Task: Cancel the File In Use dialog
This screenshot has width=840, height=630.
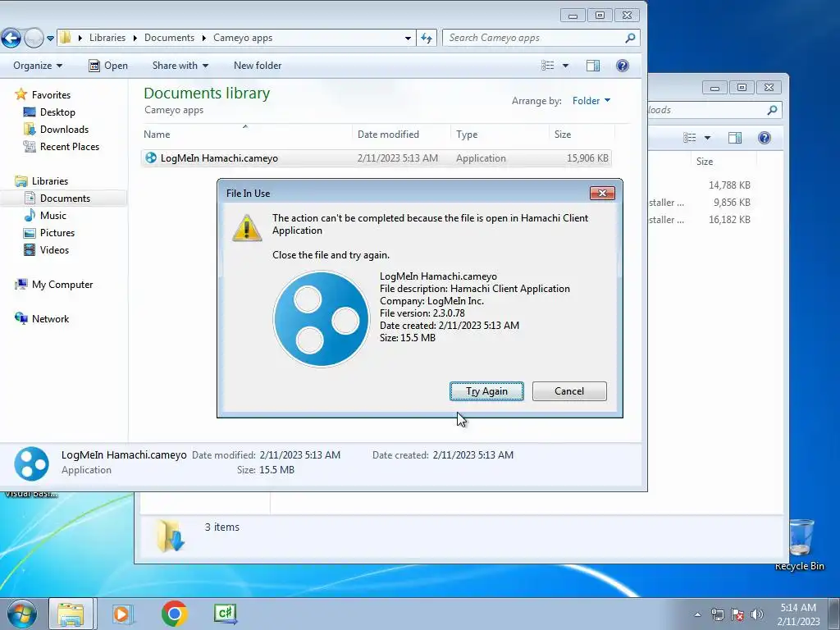Action: (569, 391)
